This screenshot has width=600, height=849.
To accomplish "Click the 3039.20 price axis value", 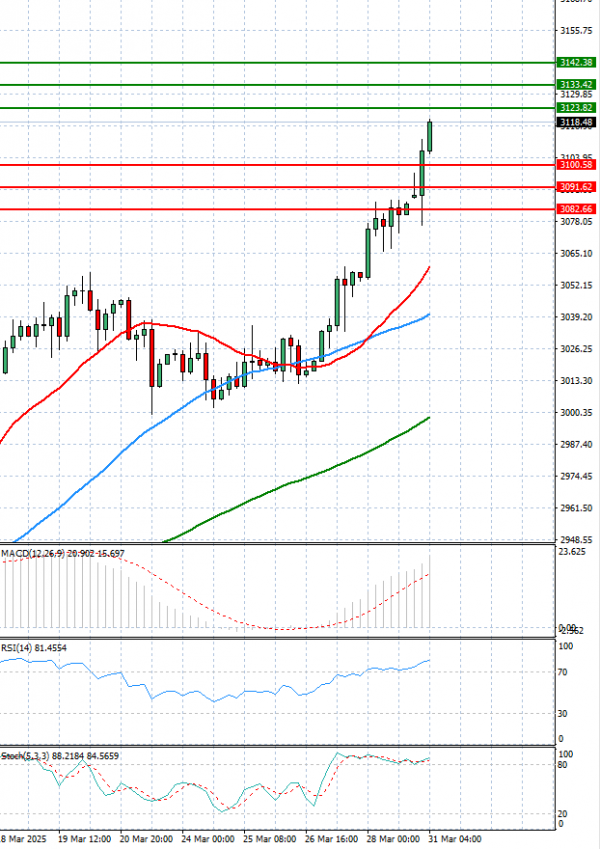I will pos(576,317).
